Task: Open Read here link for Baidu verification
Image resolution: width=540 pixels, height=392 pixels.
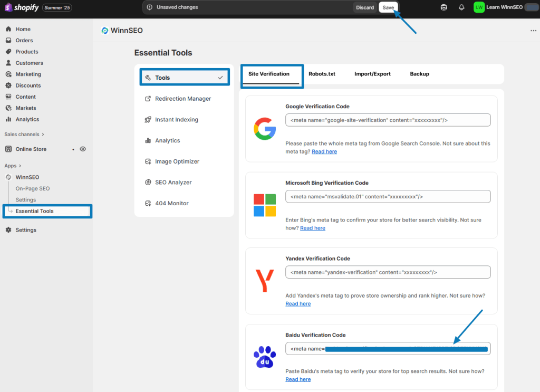Action: [x=298, y=379]
